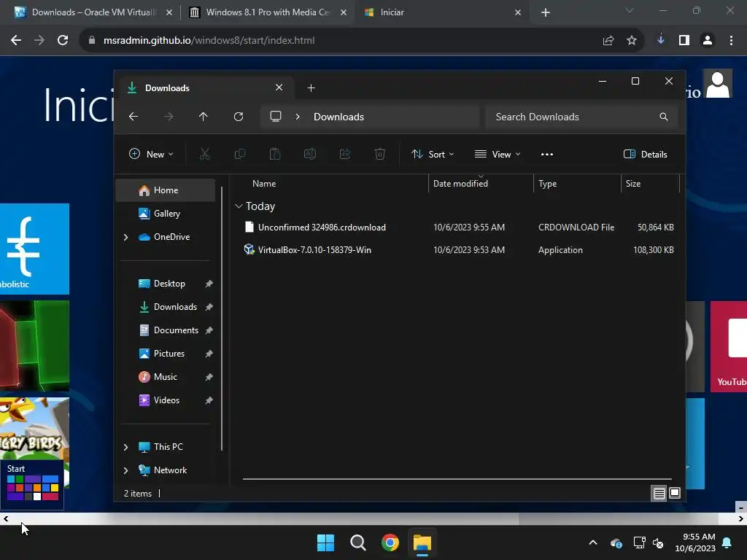Open Windows Start button on taskbar
Screen dimensions: 747x560
pos(326,542)
